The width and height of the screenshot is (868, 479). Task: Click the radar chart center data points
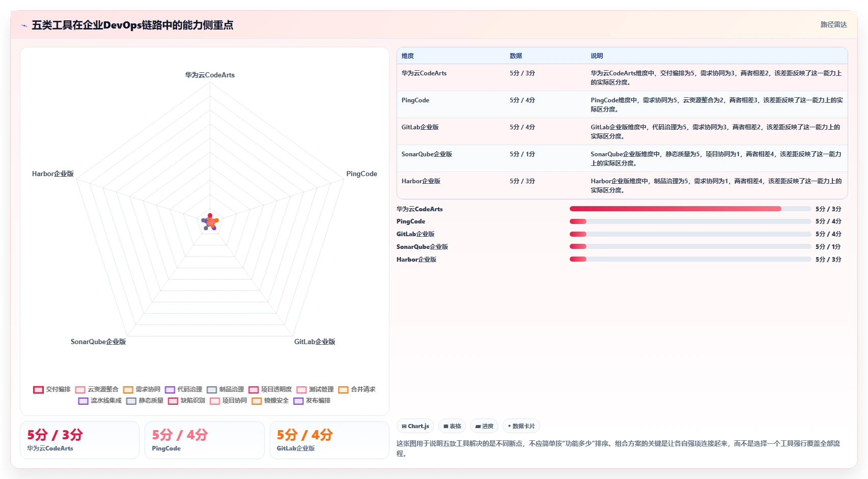[x=210, y=222]
